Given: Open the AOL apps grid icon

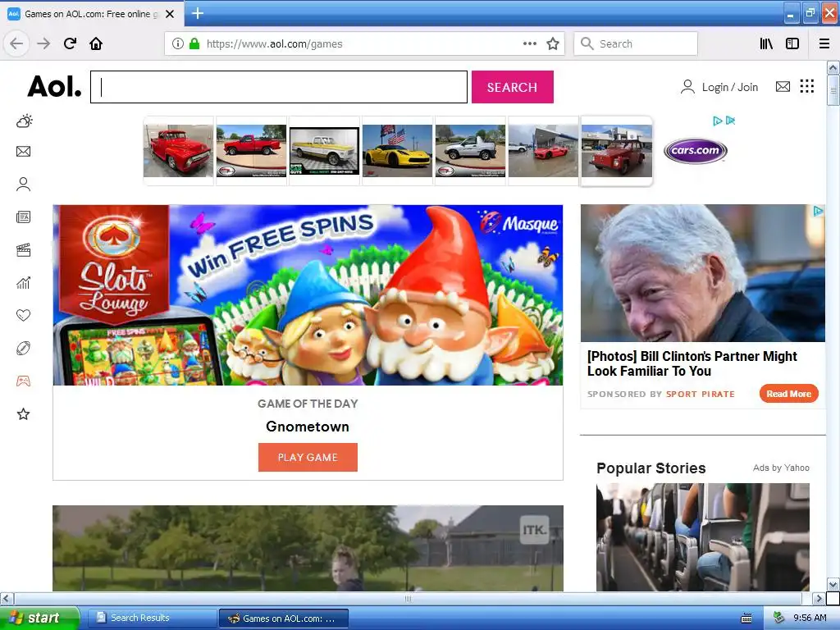Looking at the screenshot, I should 807,86.
